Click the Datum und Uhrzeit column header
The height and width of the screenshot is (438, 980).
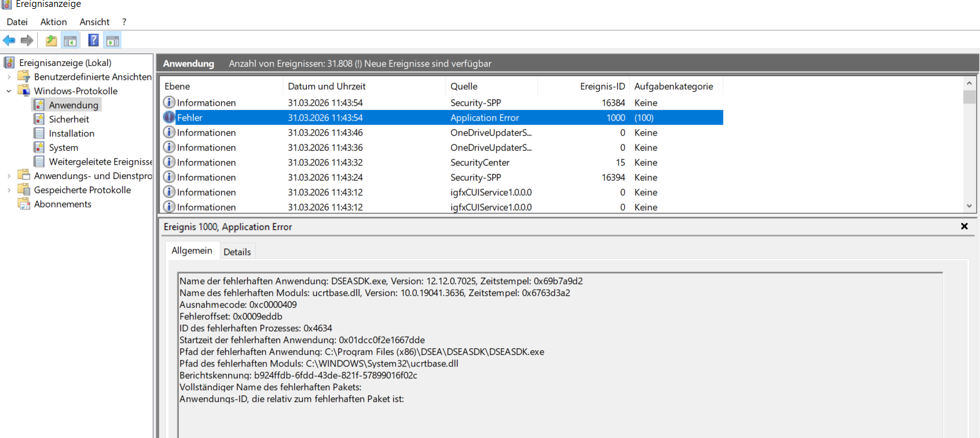tap(326, 87)
